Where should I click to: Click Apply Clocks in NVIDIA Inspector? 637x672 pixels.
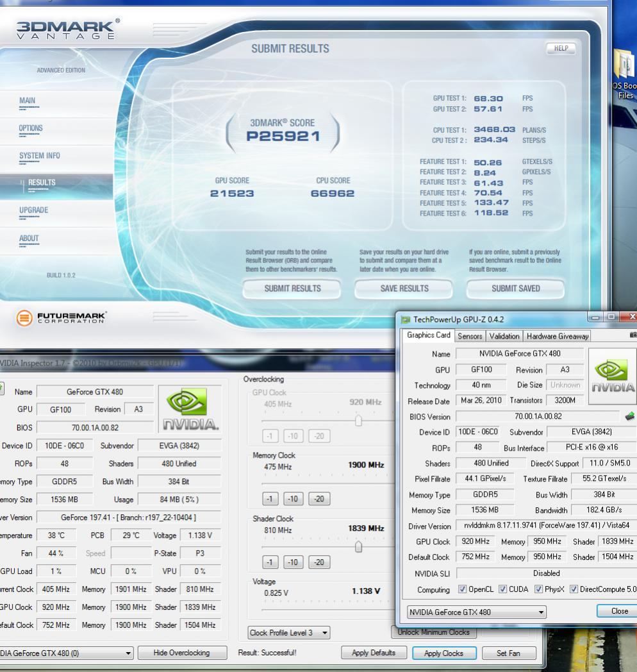pos(444,653)
